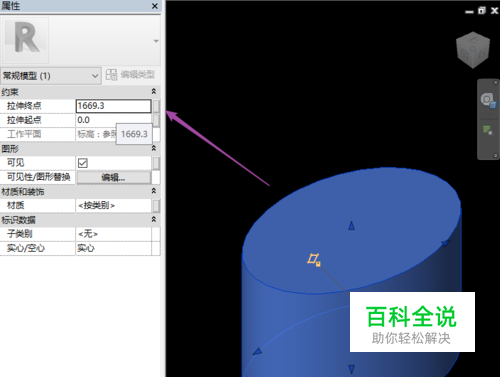The height and width of the screenshot is (377, 500).
Task: Restore down the 3D view window
Action: click(x=482, y=11)
